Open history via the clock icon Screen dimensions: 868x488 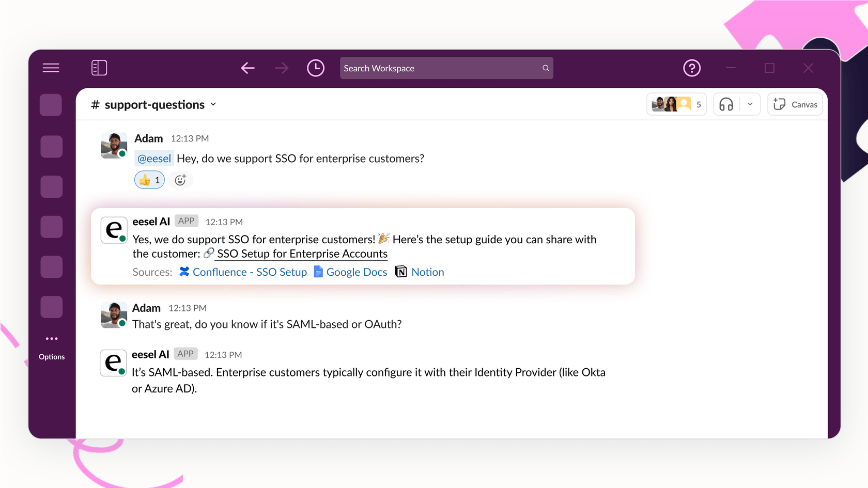(x=315, y=68)
